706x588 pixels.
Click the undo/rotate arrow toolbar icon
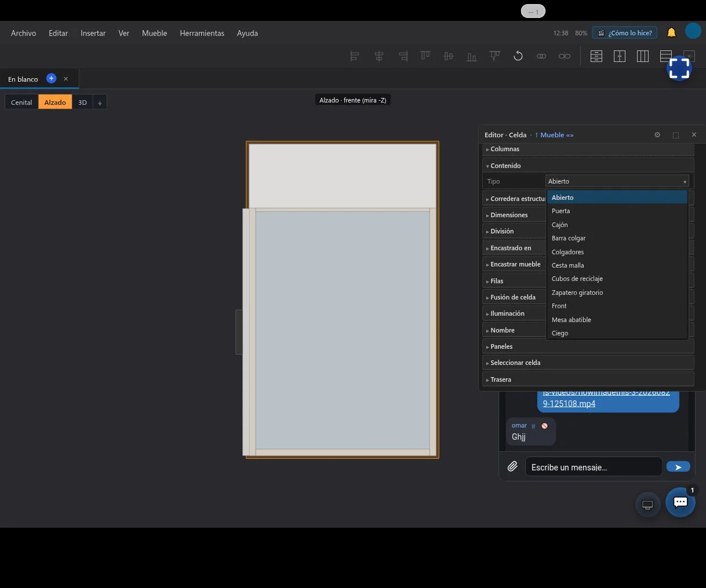518,56
